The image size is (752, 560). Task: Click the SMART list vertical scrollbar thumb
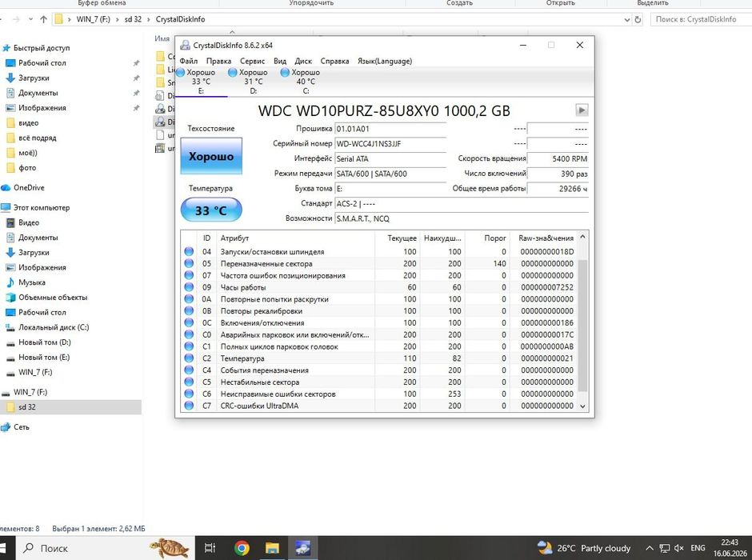coord(582,326)
